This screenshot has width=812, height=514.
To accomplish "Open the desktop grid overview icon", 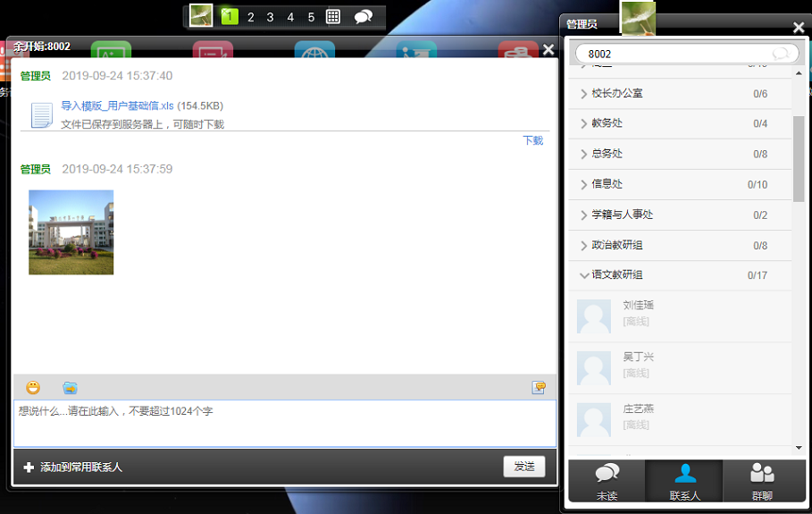I will tap(332, 17).
